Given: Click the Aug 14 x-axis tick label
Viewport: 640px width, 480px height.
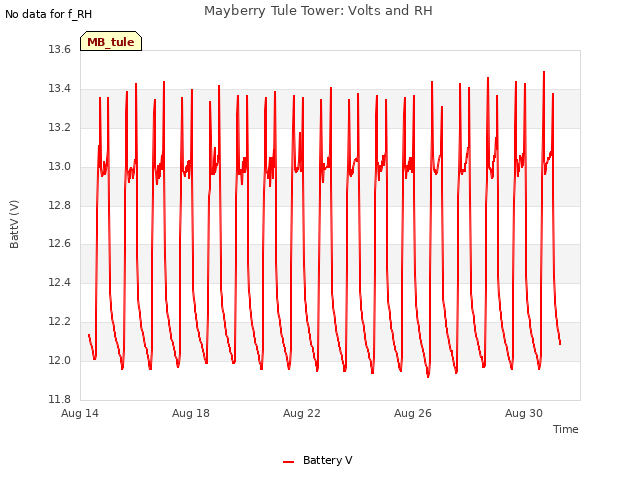Looking at the screenshot, I should (80, 413).
